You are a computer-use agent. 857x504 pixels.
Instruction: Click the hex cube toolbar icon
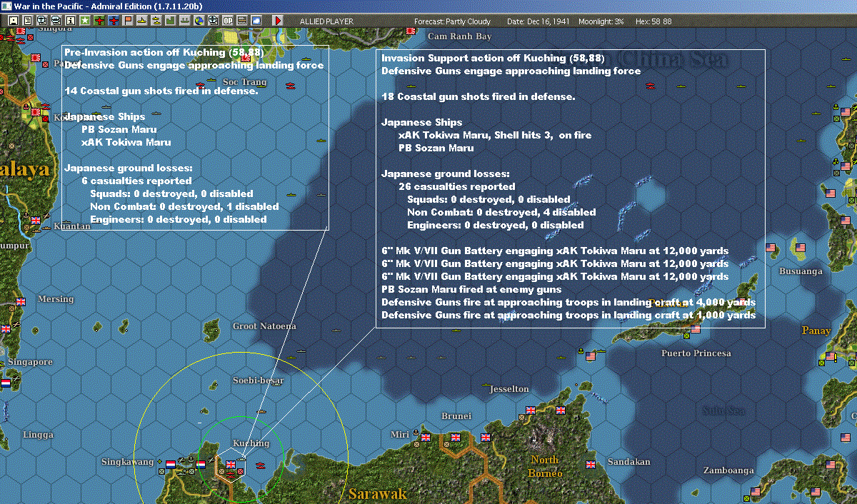[x=214, y=21]
